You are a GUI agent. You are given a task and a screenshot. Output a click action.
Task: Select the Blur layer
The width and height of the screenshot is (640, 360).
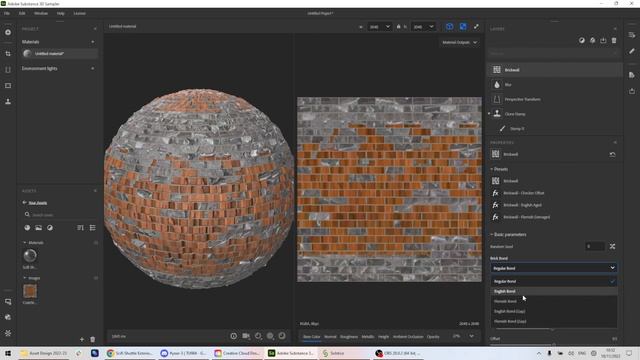(555, 84)
